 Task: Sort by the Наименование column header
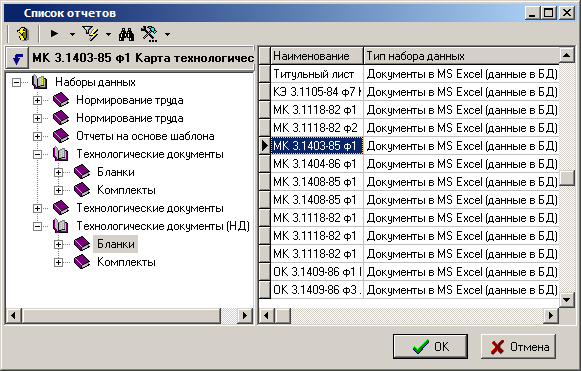click(x=317, y=56)
